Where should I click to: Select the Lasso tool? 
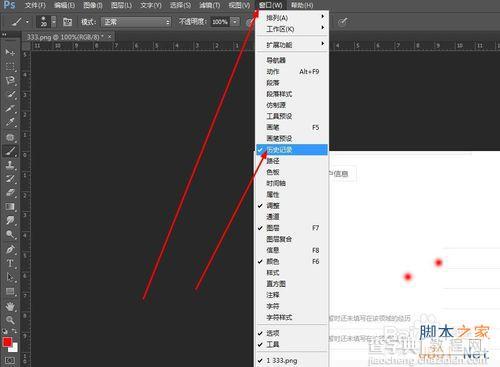[x=10, y=80]
